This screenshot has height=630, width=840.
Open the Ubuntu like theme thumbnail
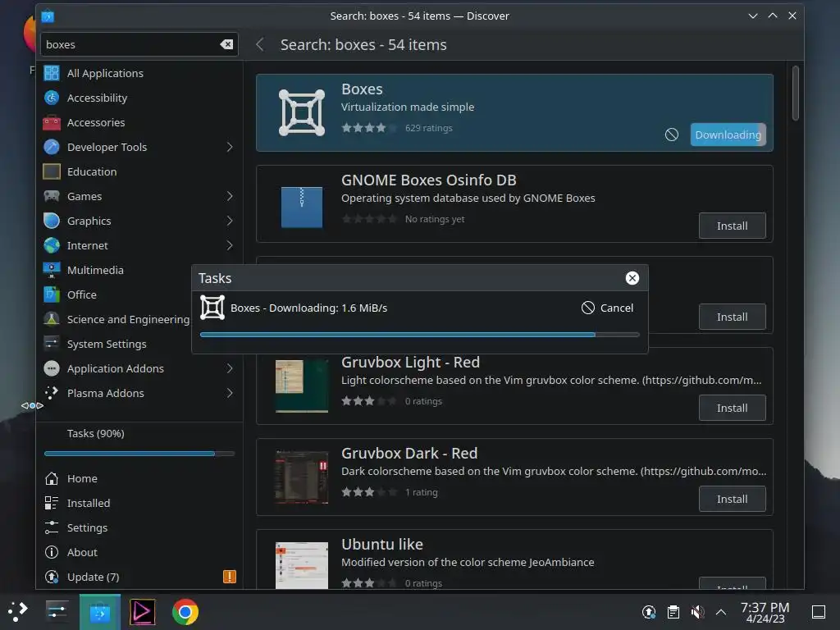[302, 566]
